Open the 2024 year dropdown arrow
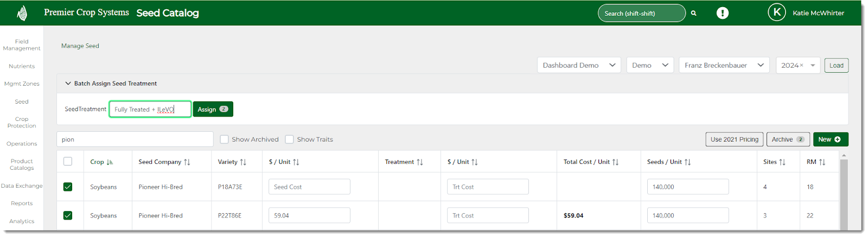This screenshot has height=237, width=868. pos(813,66)
